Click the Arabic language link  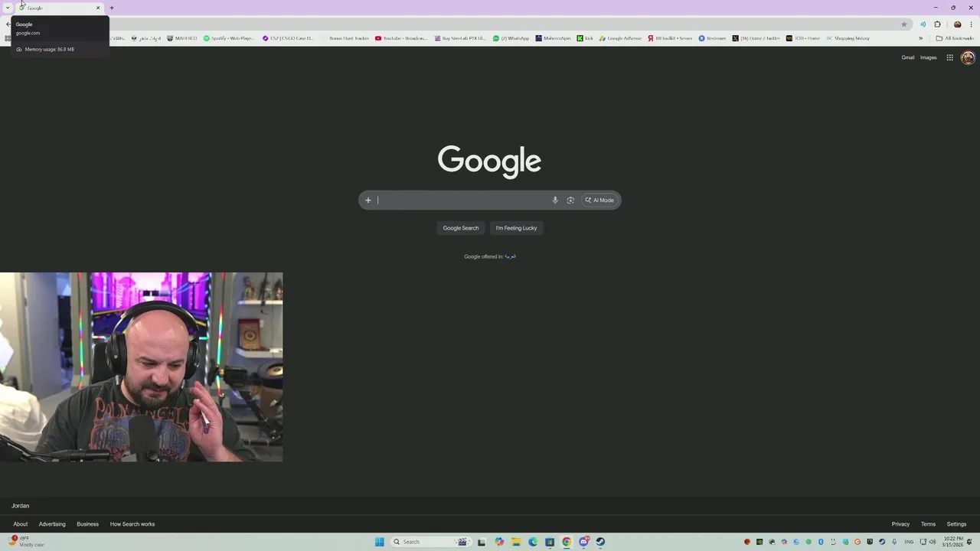pyautogui.click(x=511, y=256)
